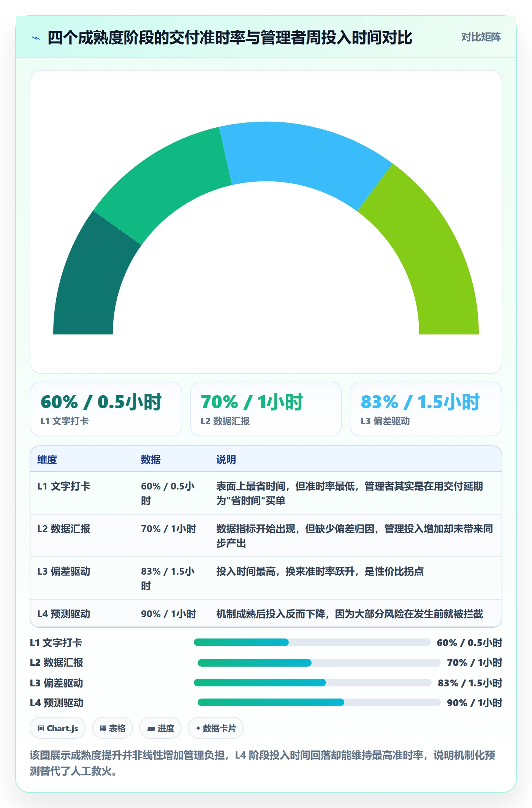The image size is (532, 808).
Task: Click the Chart.js tag
Action: click(58, 728)
